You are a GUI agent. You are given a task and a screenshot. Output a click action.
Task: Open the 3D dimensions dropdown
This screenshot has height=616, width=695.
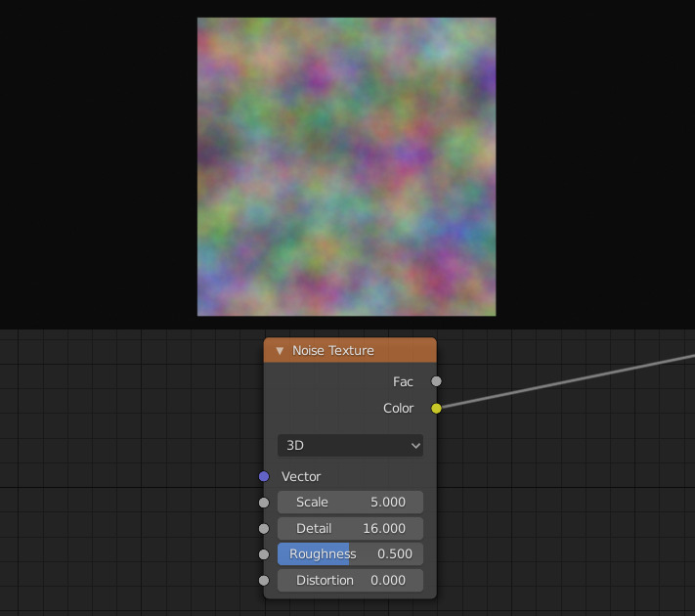click(350, 445)
